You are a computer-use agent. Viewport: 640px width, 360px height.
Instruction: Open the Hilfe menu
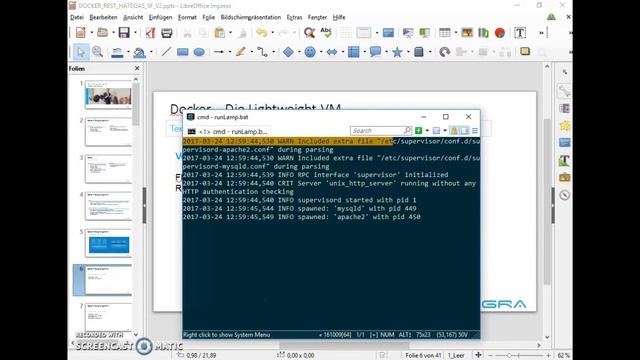click(x=339, y=17)
